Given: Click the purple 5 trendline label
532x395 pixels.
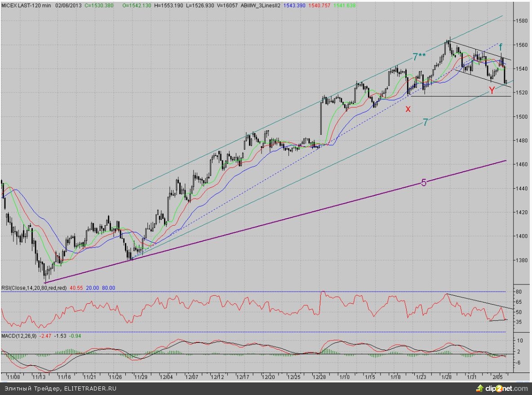Looking at the screenshot, I should [x=423, y=182].
